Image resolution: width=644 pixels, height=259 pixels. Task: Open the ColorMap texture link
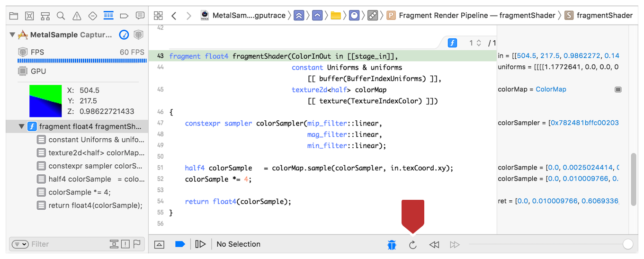click(x=551, y=89)
